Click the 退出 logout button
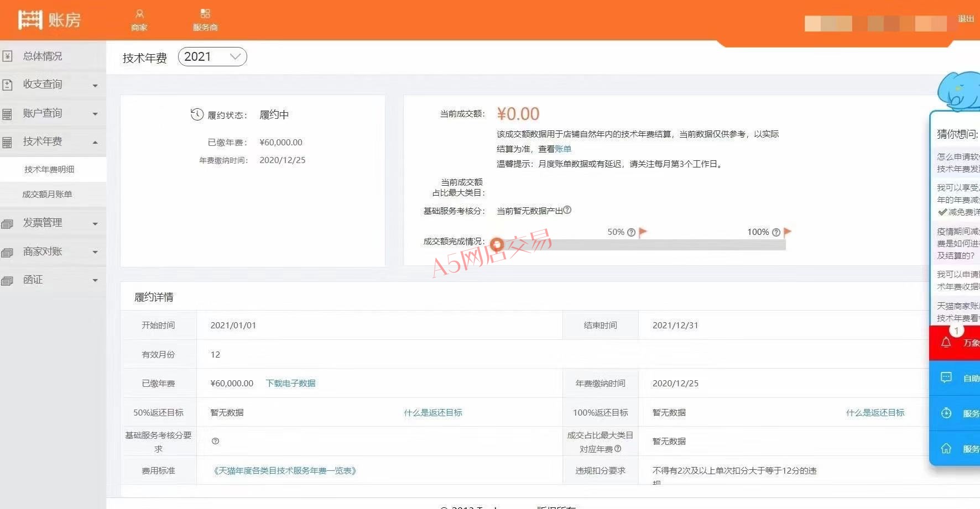Image resolution: width=980 pixels, height=509 pixels. point(966,19)
